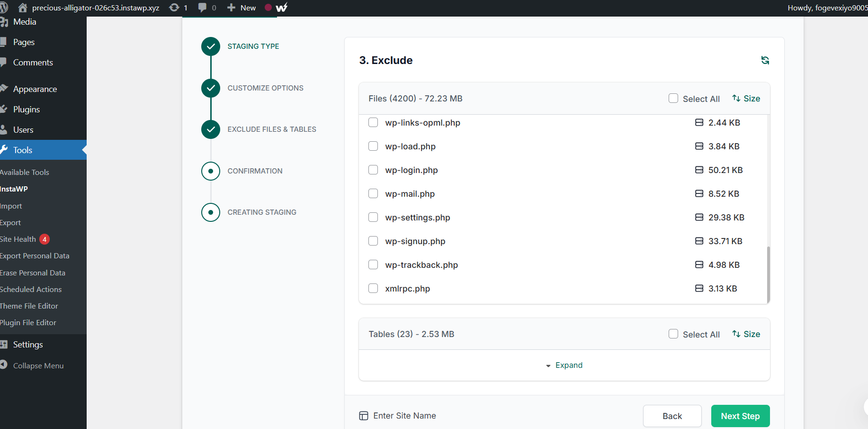Tick the wp-trackback.php checkbox

point(373,265)
